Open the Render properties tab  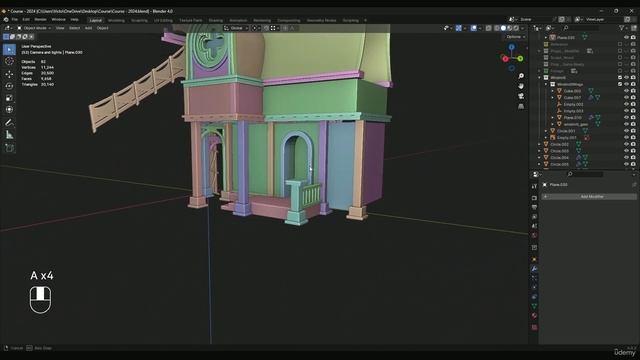click(534, 198)
